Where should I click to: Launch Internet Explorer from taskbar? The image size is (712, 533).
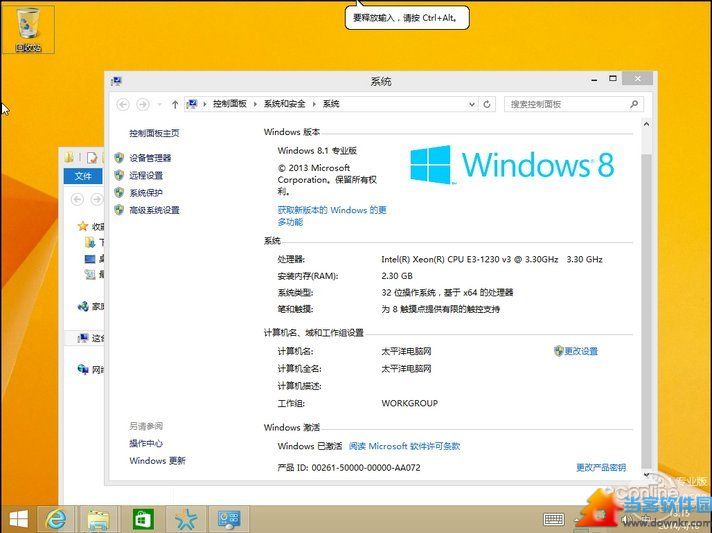tap(56, 518)
